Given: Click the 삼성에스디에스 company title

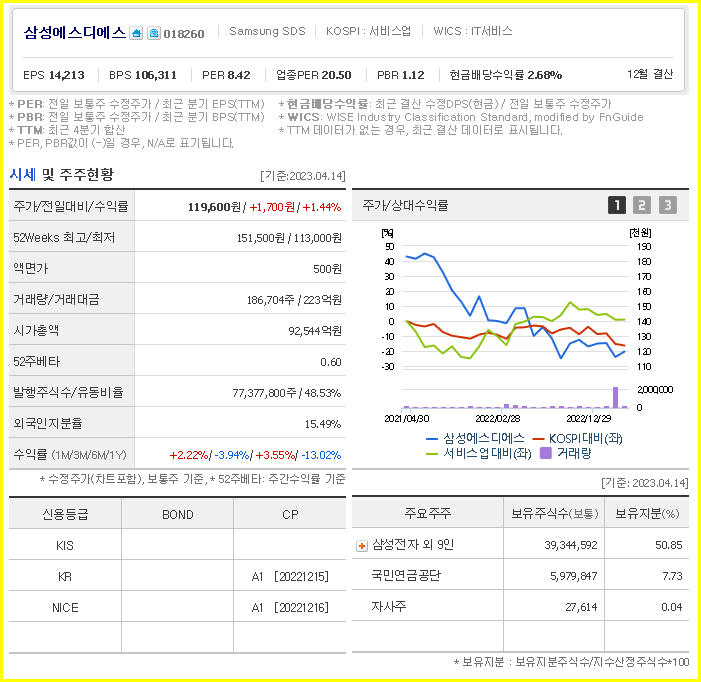Looking at the screenshot, I should [x=75, y=33].
